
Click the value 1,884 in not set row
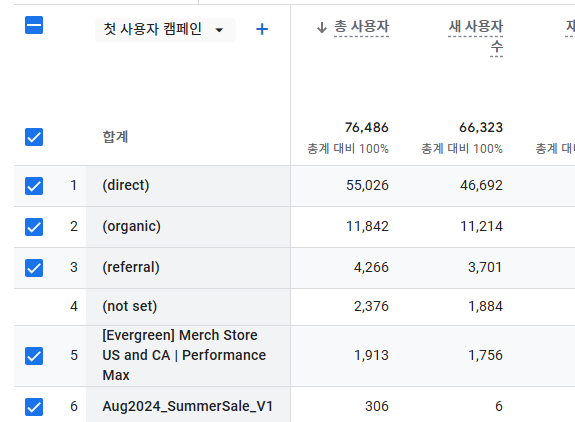(485, 306)
